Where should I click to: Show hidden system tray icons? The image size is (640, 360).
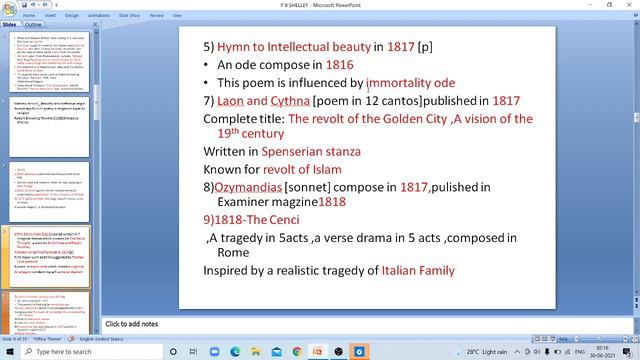pyautogui.click(x=517, y=352)
